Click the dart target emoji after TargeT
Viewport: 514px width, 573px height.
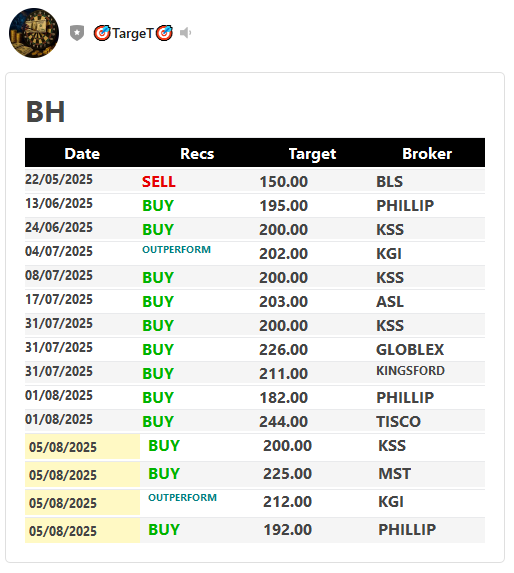[164, 33]
